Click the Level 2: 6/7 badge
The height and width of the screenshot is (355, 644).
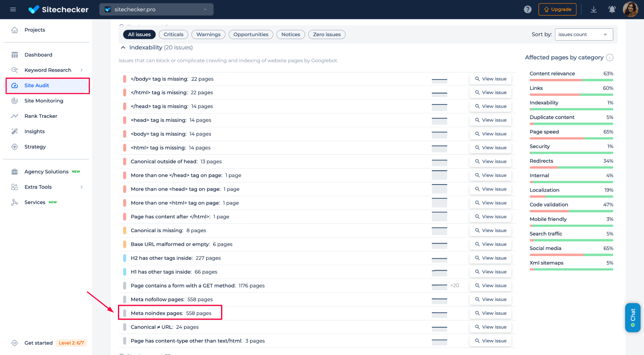[71, 343]
